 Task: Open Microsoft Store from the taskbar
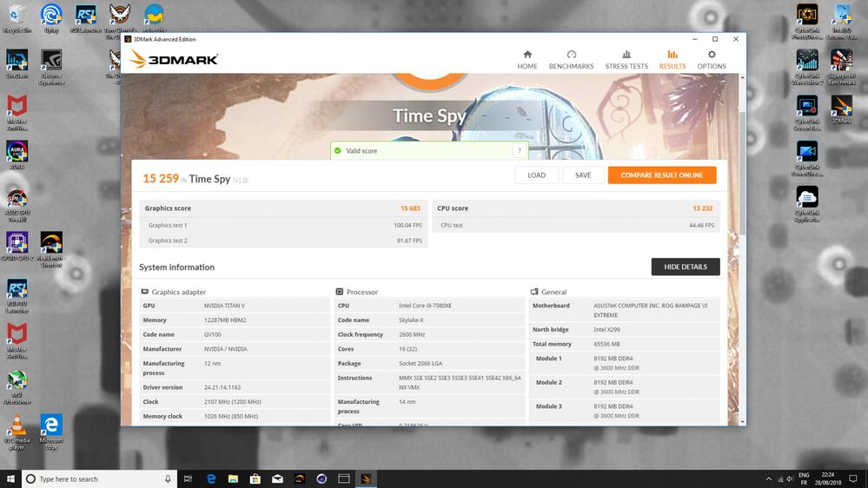255,478
